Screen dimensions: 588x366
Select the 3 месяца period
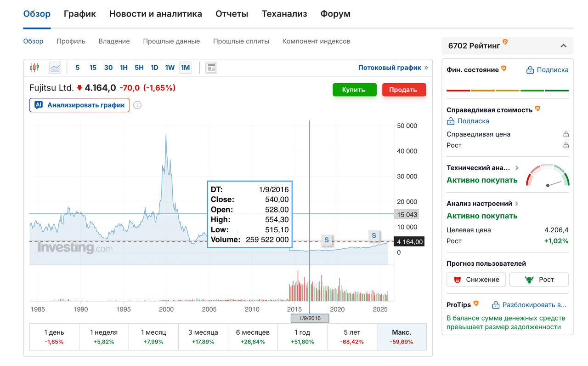203,337
